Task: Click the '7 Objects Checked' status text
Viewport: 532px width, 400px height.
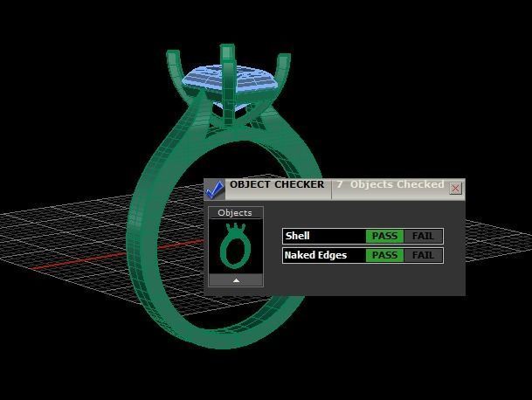Action: pos(390,184)
